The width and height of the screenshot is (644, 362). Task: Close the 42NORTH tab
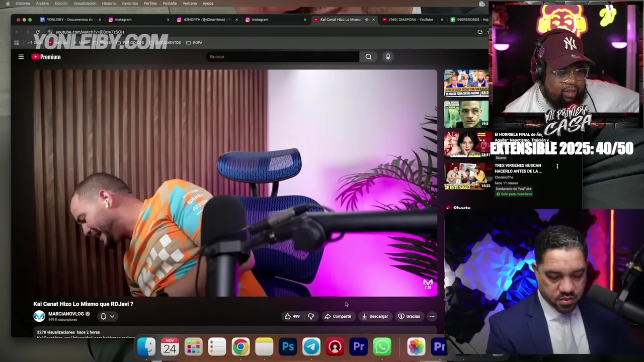(x=236, y=20)
